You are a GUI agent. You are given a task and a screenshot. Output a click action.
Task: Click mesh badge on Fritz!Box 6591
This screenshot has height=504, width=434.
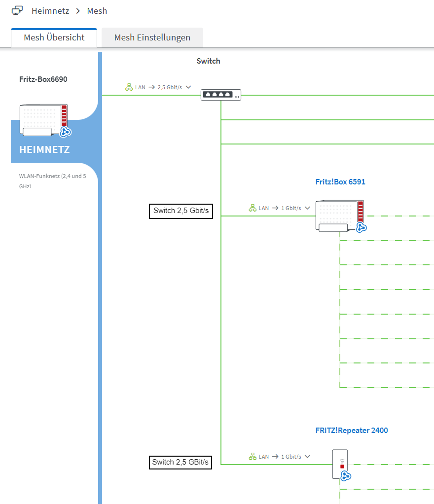[x=362, y=227]
